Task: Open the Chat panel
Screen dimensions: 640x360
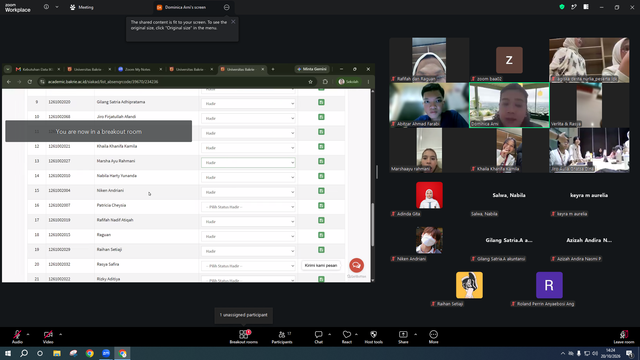Action: 318,337
